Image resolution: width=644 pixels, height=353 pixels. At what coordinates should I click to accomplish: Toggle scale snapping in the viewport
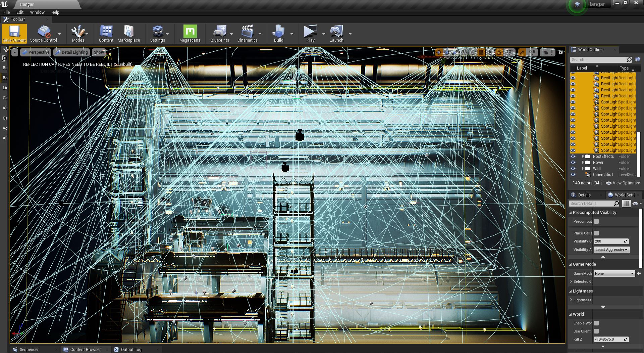522,52
